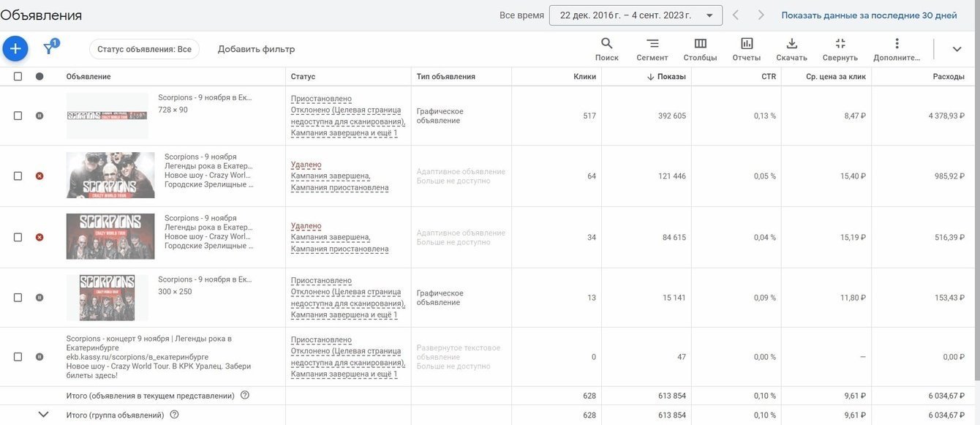The image size is (980, 425).
Task: Open the filter funnel icon
Action: (49, 49)
